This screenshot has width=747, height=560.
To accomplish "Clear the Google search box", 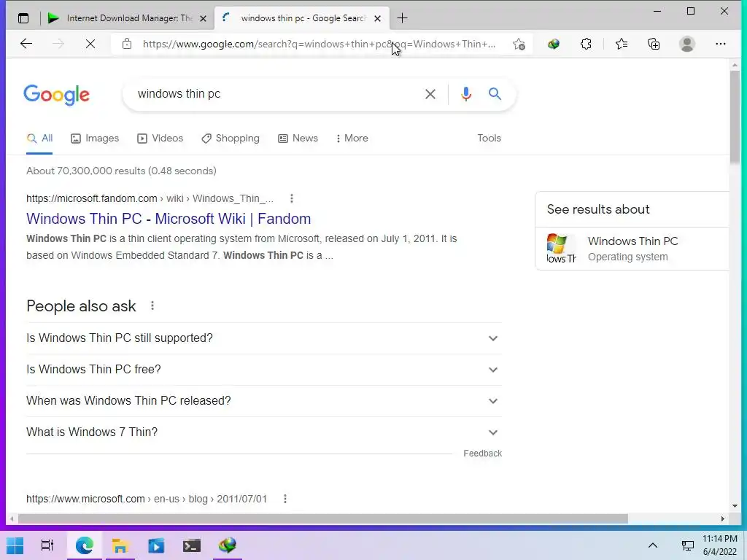I will 430,94.
